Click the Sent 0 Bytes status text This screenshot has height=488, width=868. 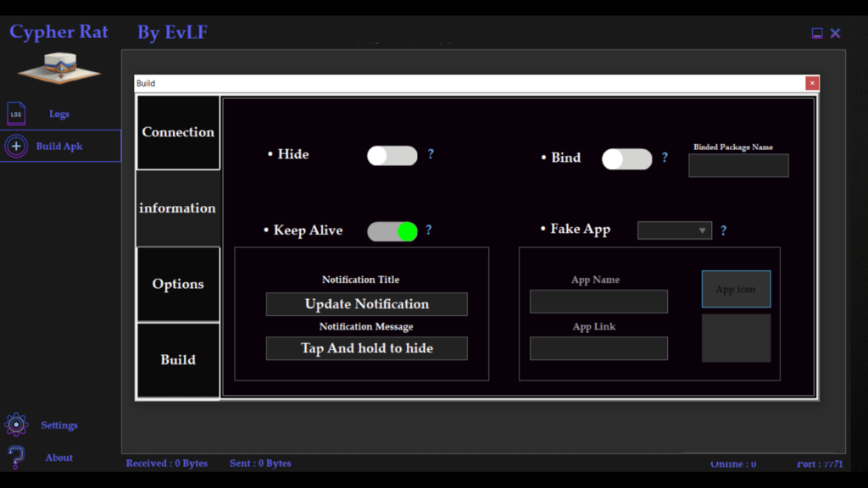(260, 463)
